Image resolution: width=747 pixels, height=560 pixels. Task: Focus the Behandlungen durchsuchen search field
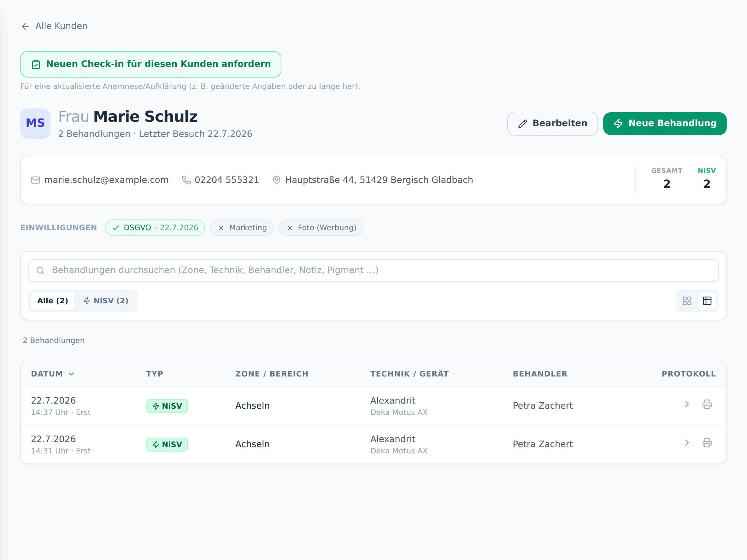click(373, 270)
